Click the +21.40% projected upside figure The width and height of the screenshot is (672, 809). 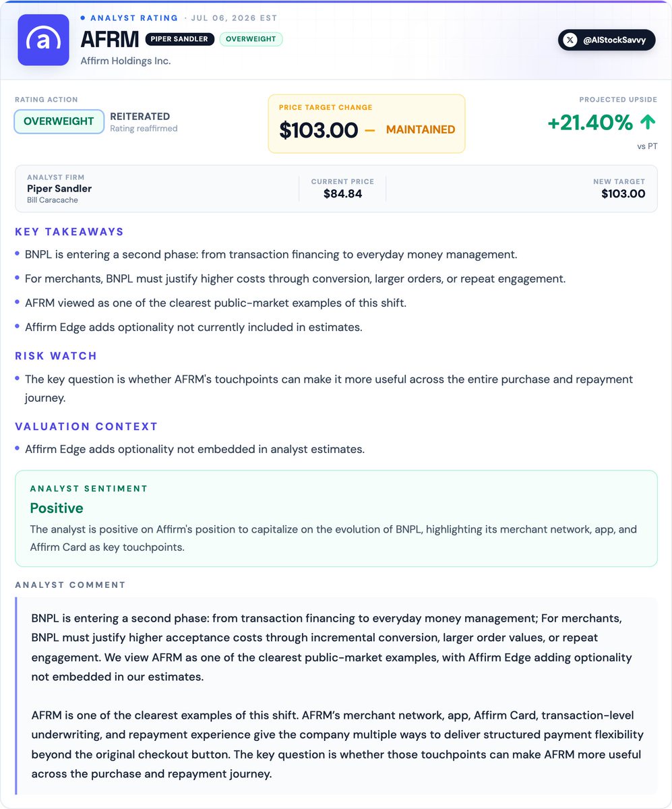(590, 123)
